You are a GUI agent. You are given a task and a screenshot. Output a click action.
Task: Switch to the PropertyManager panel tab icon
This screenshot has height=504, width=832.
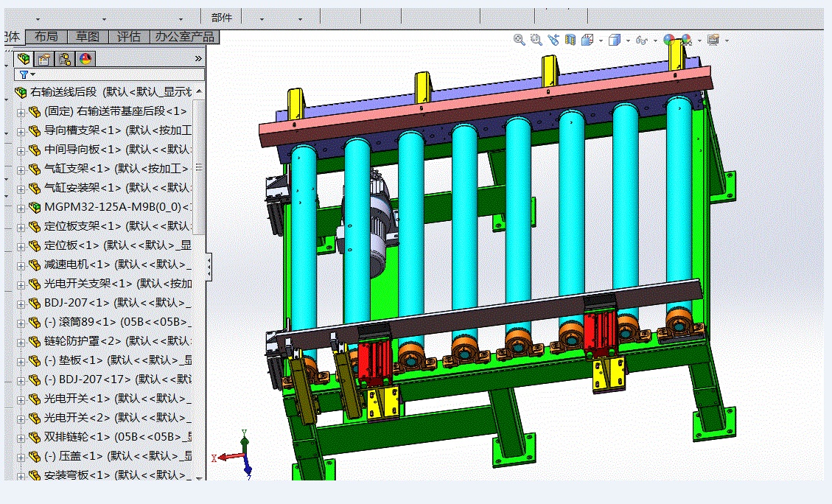tap(44, 59)
